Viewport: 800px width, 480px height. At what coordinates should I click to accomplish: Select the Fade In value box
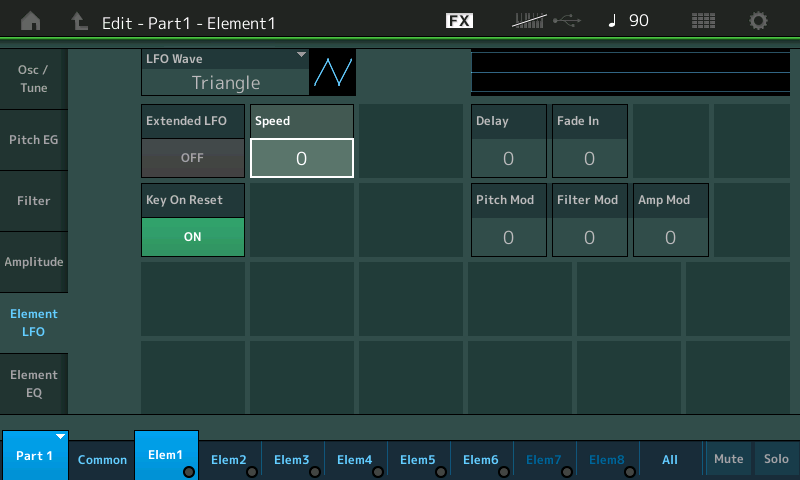pyautogui.click(x=589, y=157)
